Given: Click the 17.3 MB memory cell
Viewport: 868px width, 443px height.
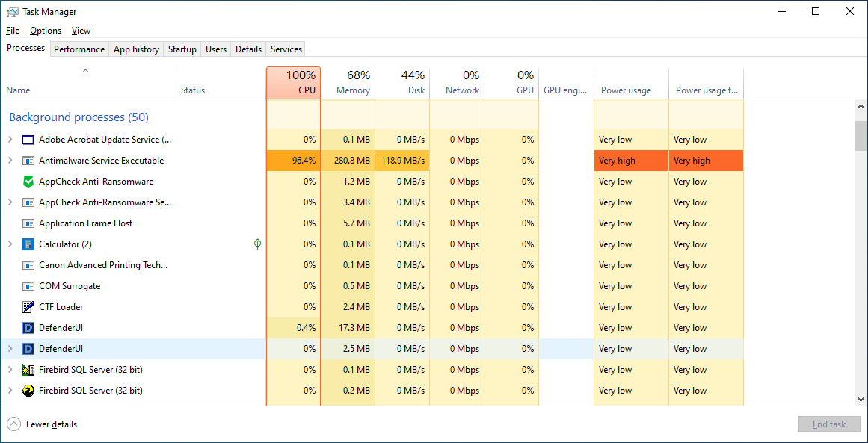Looking at the screenshot, I should pyautogui.click(x=348, y=328).
